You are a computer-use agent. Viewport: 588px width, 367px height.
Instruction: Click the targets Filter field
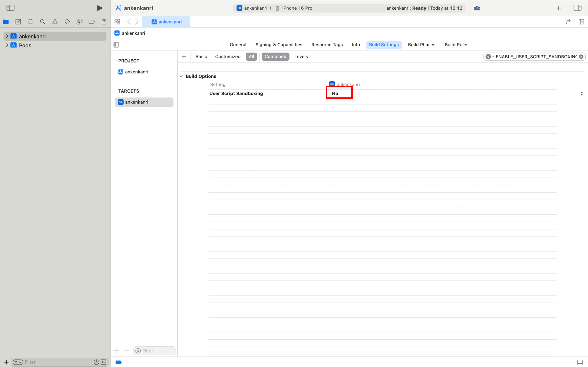click(154, 351)
